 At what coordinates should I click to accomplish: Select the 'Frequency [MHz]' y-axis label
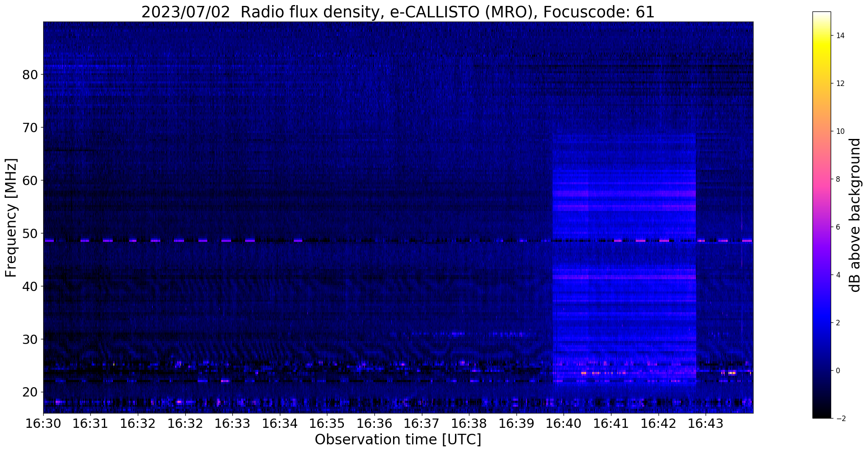coord(11,218)
